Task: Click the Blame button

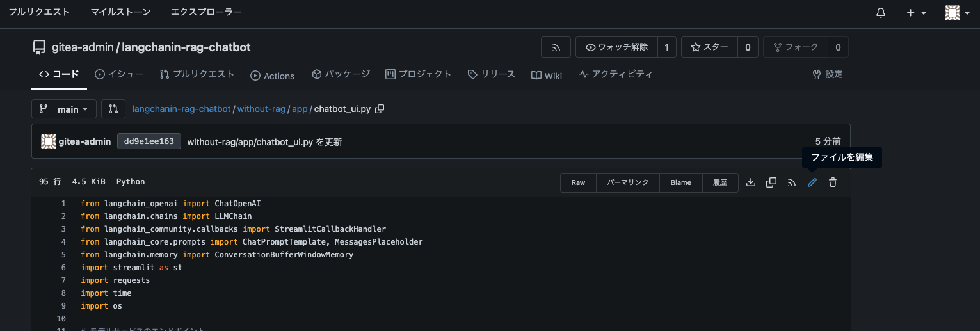Action: pos(681,182)
